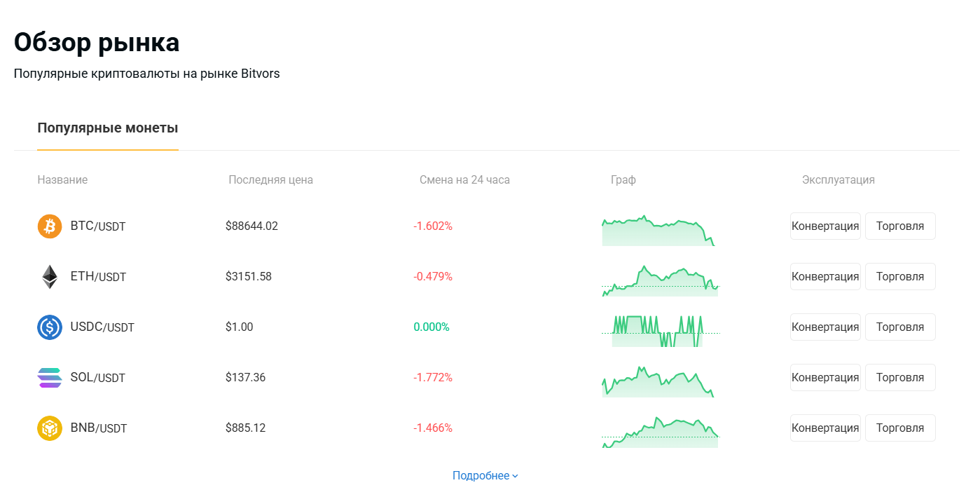Click the Solana logo icon
The height and width of the screenshot is (504, 980).
coord(50,378)
